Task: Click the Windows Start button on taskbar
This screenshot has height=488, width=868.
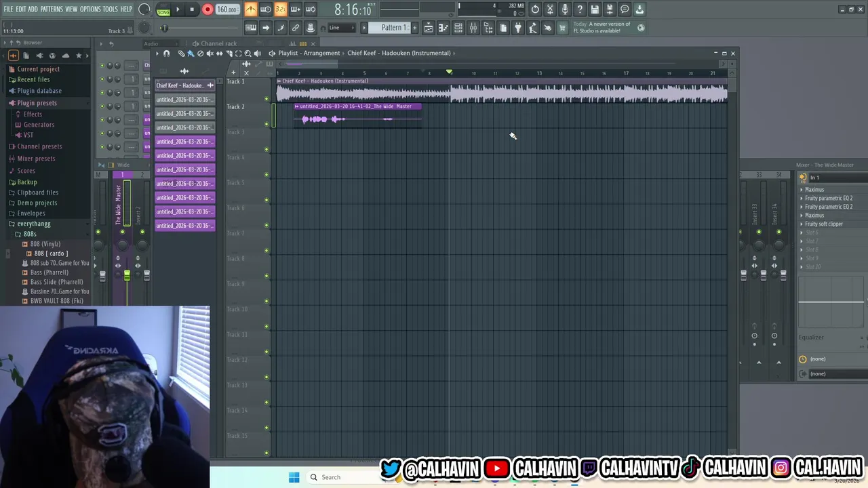Action: click(294, 477)
